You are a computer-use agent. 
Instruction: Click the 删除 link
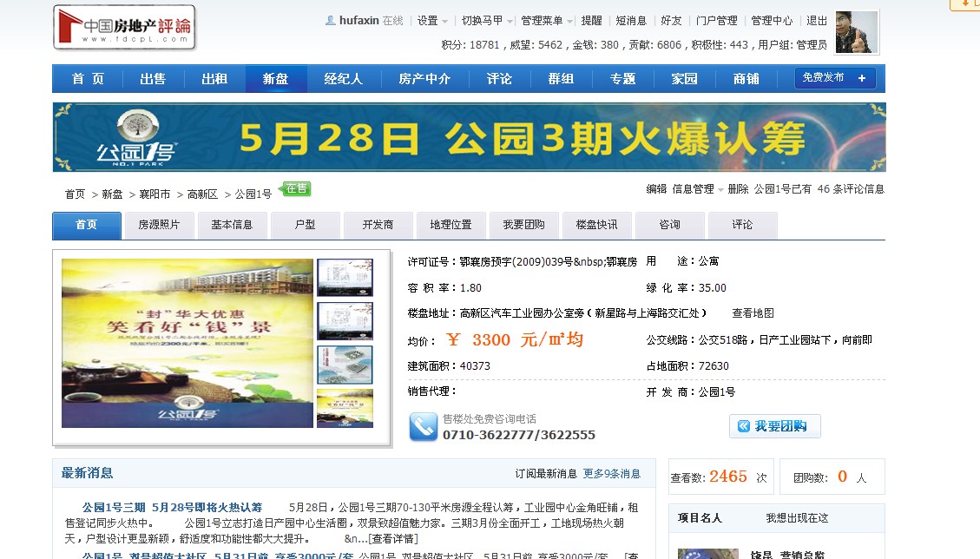click(x=738, y=189)
